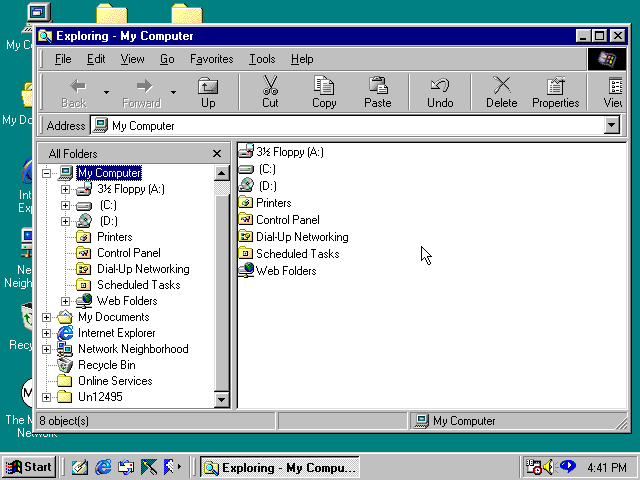Select the (C:) drive icon in right pane
Viewport: 640px width, 480px height.
246,169
